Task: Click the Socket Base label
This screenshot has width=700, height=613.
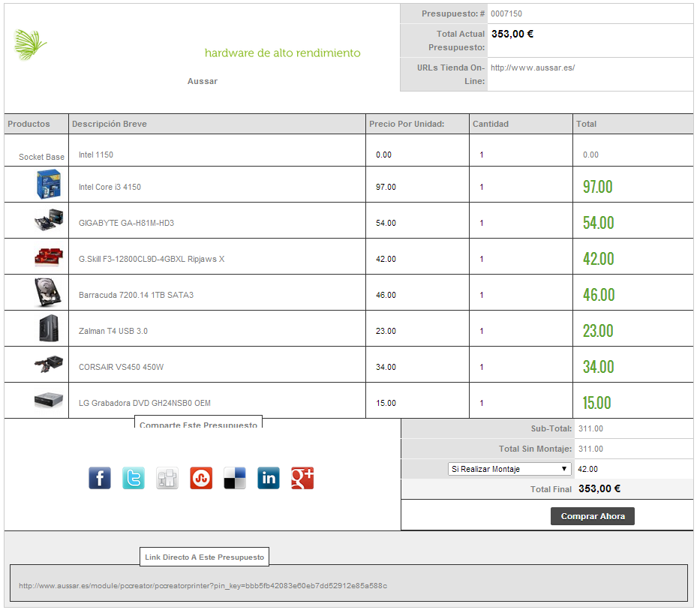Action: point(41,157)
